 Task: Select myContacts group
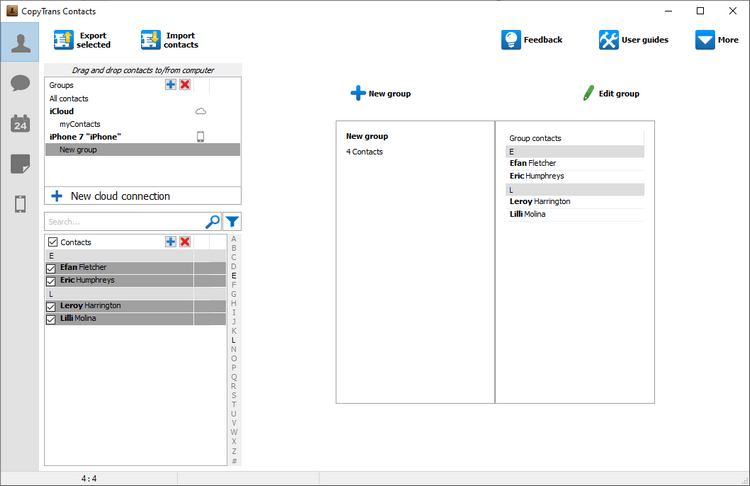click(80, 124)
